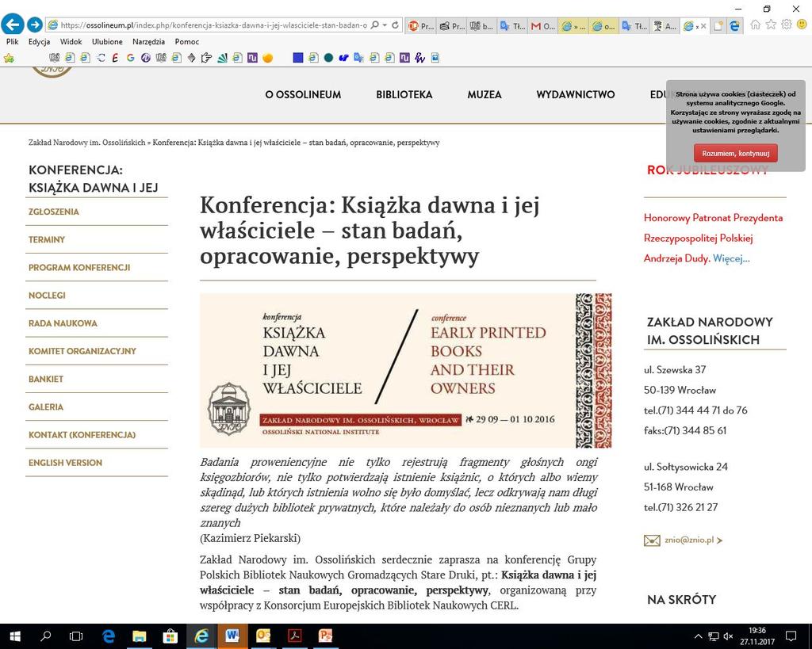Open the KONTAKT (KONFERENCJA) sidebar link
Screen dimensions: 812x649
click(82, 435)
